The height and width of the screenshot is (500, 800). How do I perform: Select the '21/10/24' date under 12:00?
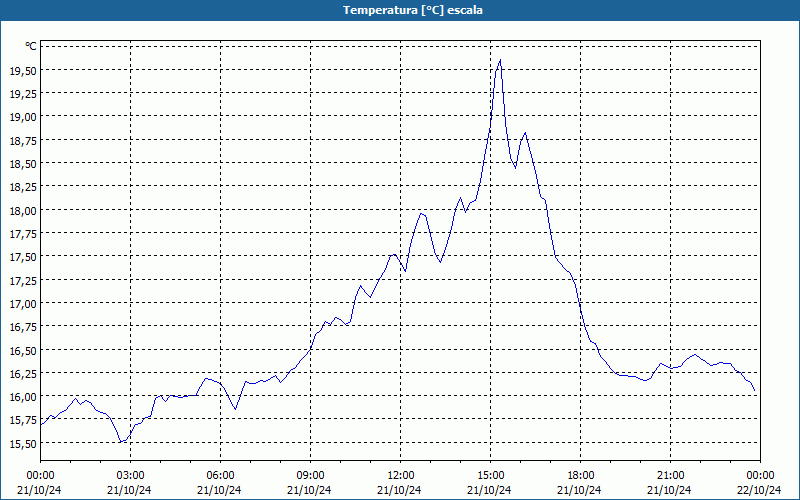point(399,490)
